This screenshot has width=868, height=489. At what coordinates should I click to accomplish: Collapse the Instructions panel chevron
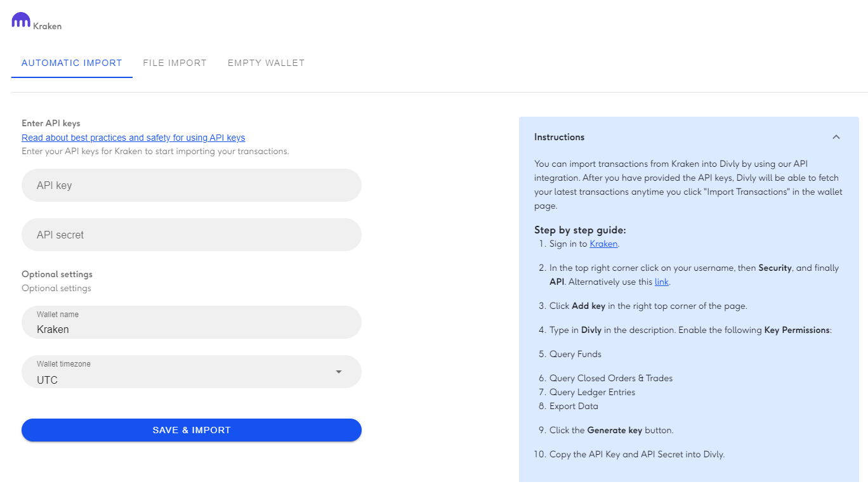coord(836,137)
